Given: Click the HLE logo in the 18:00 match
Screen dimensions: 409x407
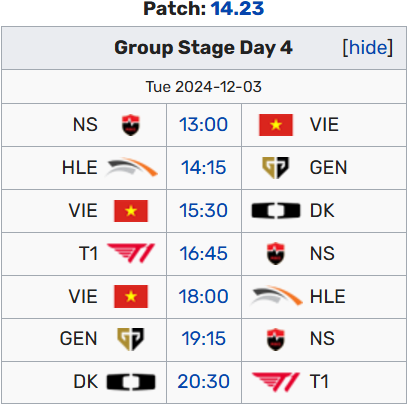Looking at the screenshot, I should pyautogui.click(x=276, y=296).
